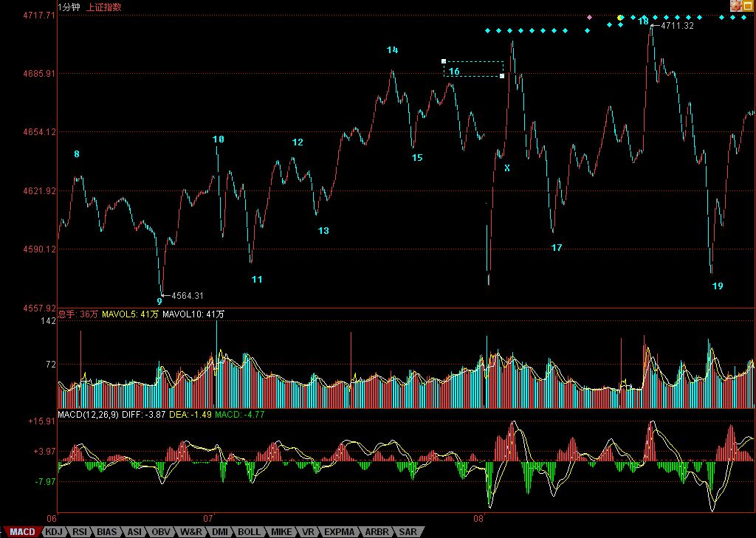Switch to the OBV indicator tab
Viewport: 756px width, 538px height.
[161, 531]
